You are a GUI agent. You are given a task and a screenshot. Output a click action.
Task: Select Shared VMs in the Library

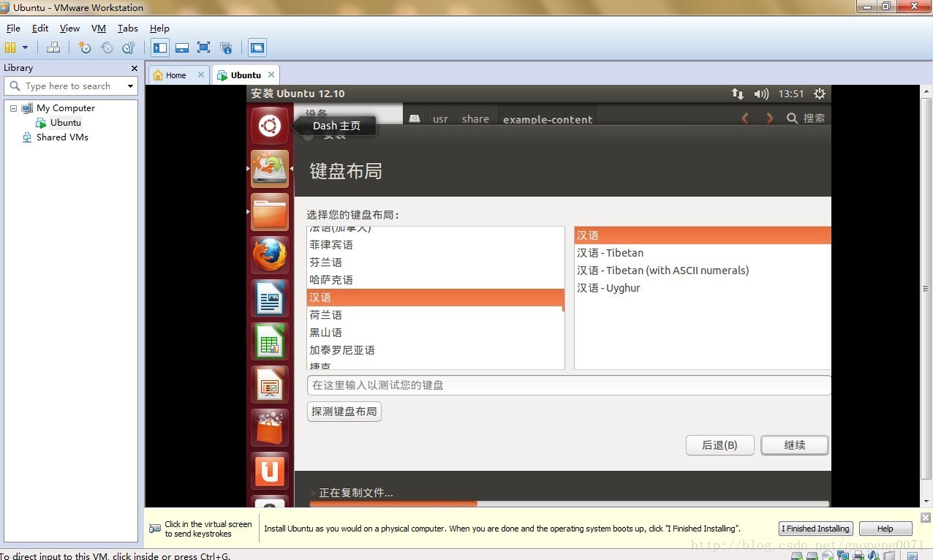coord(62,137)
